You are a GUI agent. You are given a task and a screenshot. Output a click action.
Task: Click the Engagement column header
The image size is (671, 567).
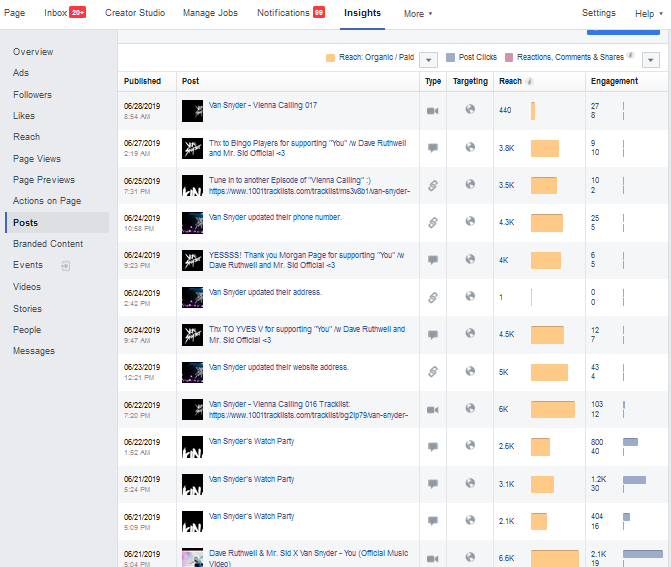[x=614, y=81]
